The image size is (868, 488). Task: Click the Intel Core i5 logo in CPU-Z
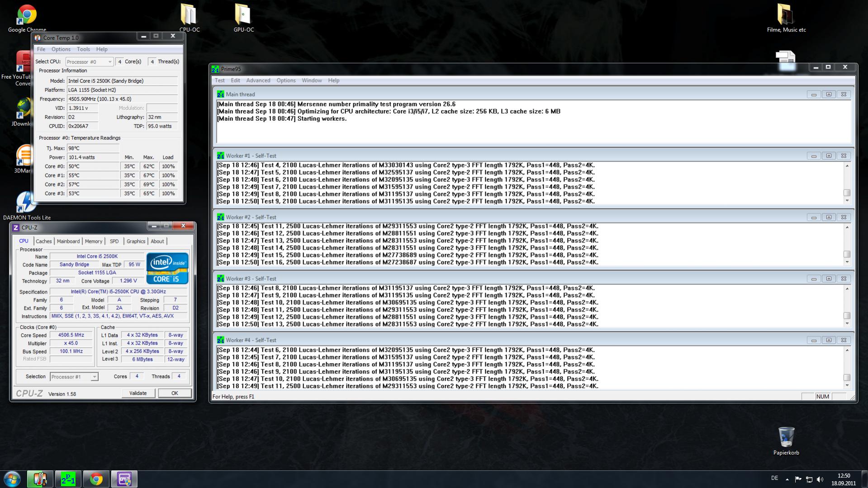click(167, 269)
